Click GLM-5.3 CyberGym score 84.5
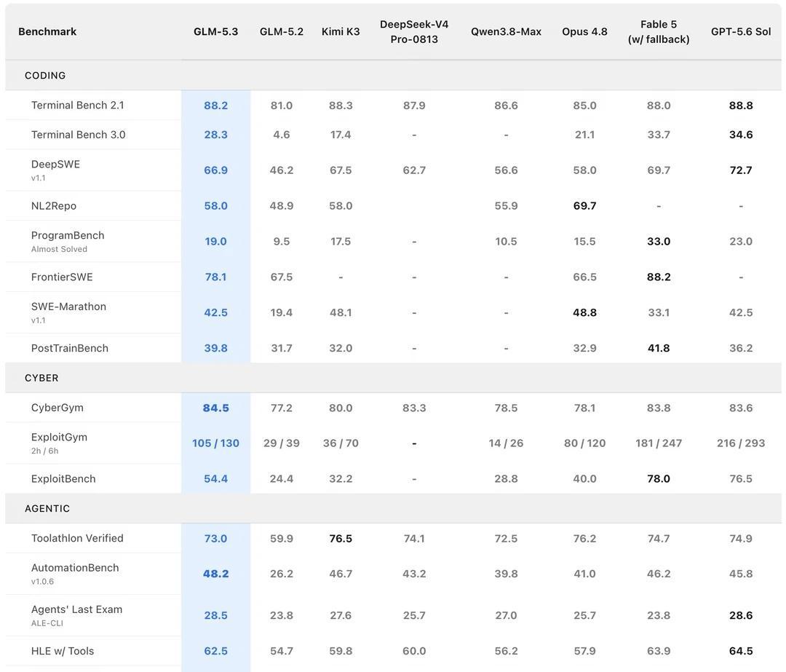The width and height of the screenshot is (786, 672). (x=215, y=408)
